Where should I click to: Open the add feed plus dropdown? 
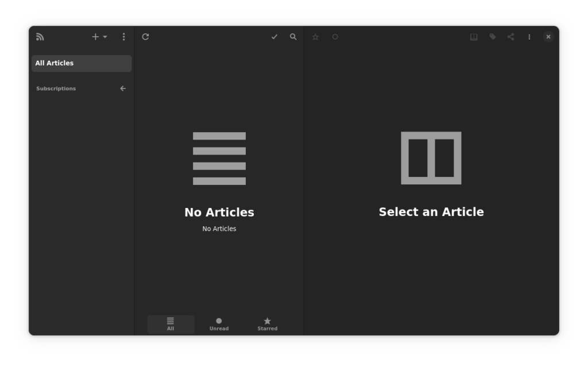tap(99, 37)
